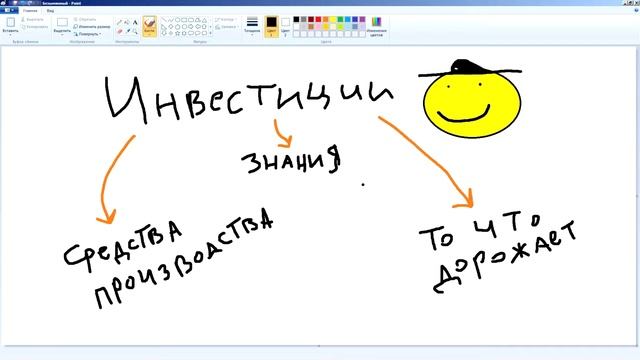Pick the pink palette swatch
This screenshot has height=360, width=640.
[318, 27]
